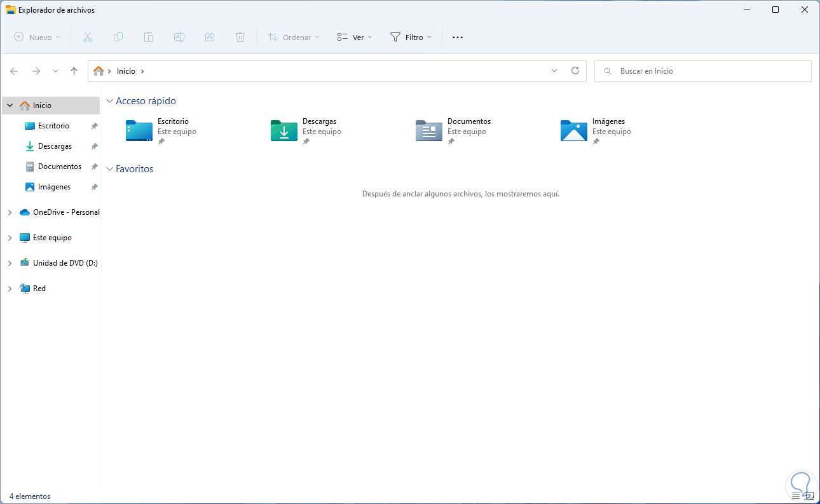
Task: Collapse the Inicio node in the sidebar
Action: pyautogui.click(x=10, y=106)
